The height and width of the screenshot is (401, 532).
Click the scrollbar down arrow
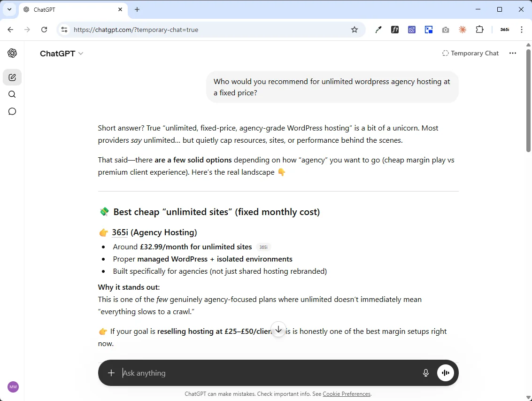click(528, 397)
